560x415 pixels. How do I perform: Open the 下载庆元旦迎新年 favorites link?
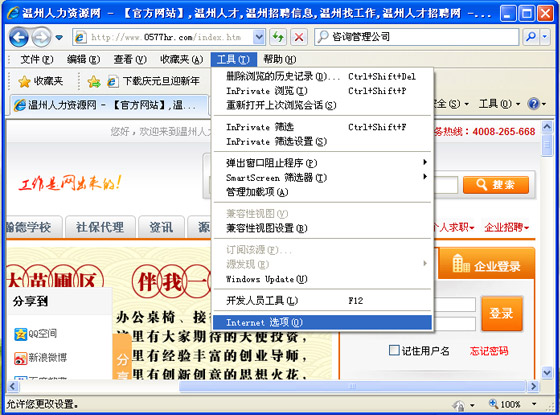(x=154, y=81)
